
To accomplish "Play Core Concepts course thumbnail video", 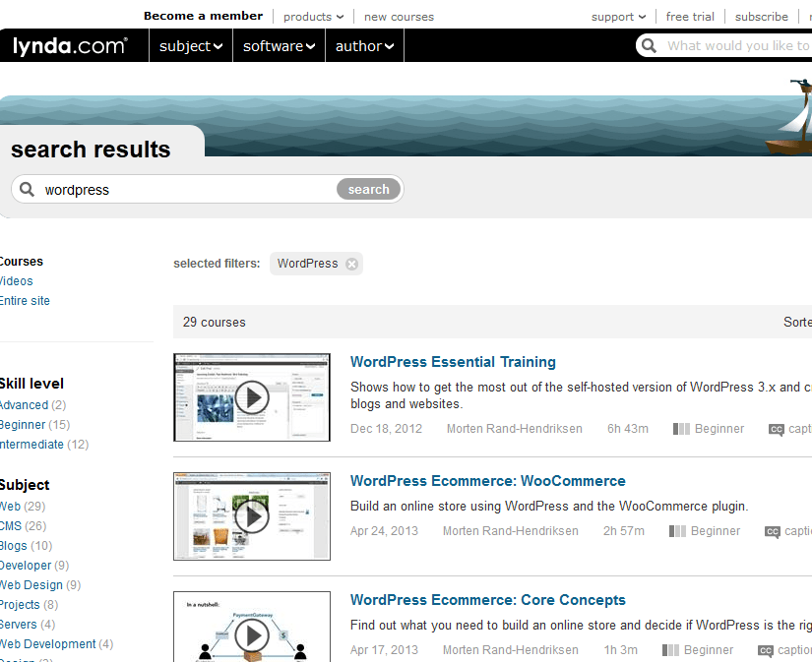I will coord(252,627).
